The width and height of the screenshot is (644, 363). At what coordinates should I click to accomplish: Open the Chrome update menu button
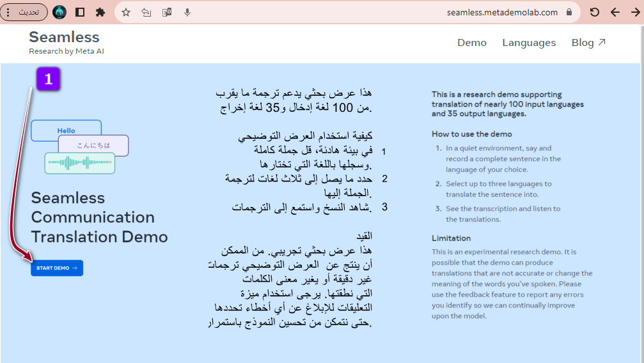tap(24, 12)
